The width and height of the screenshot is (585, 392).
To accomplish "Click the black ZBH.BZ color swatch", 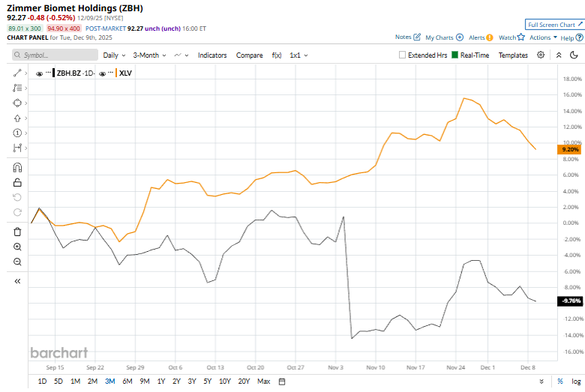I will [x=54, y=73].
